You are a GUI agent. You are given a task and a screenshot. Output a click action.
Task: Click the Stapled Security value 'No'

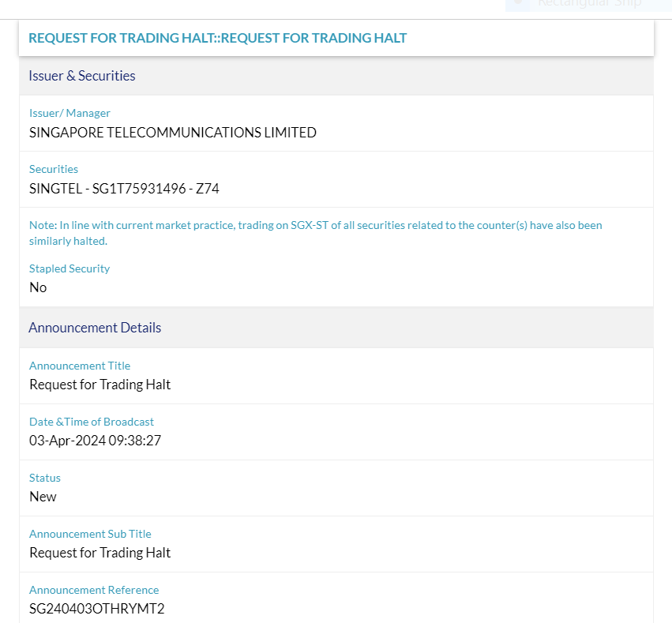click(38, 287)
